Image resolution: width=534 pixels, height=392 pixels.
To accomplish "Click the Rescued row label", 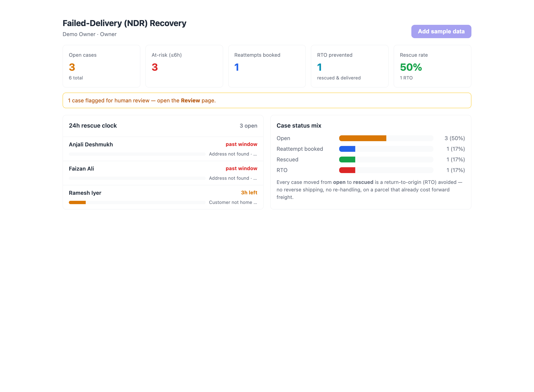I will (x=287, y=160).
